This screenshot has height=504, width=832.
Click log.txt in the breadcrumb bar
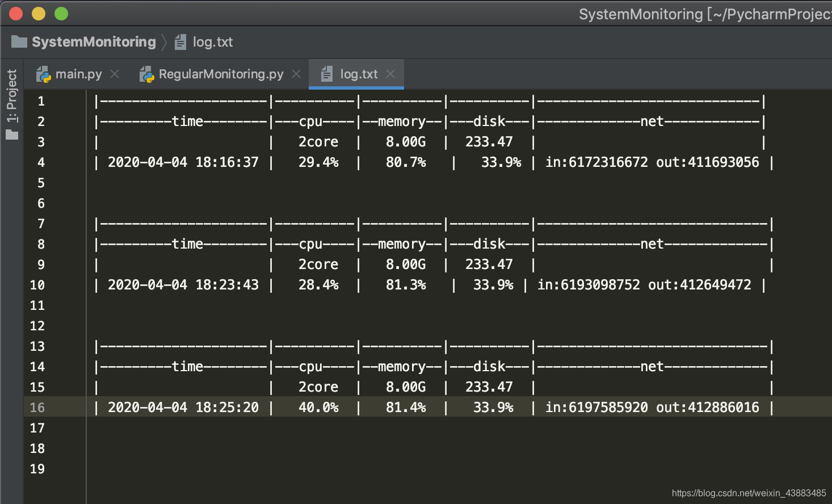click(x=213, y=42)
